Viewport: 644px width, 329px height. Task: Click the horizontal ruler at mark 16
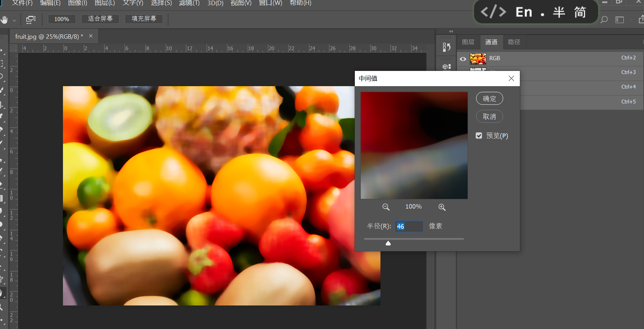(230, 48)
